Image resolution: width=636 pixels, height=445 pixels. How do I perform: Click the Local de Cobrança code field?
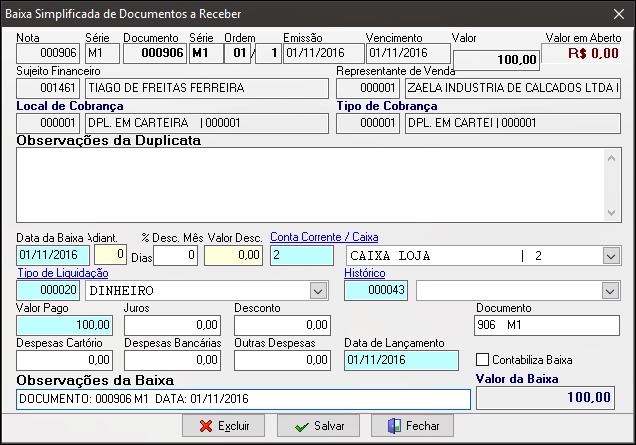(48, 123)
